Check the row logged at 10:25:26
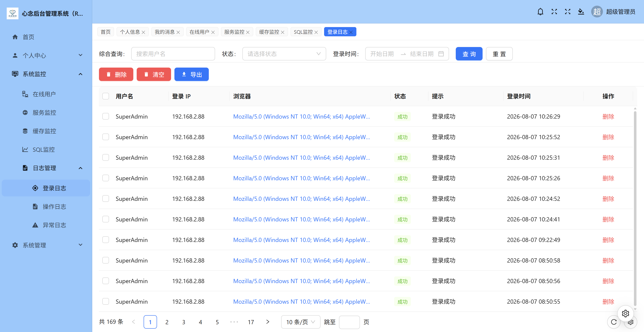 click(x=106, y=178)
